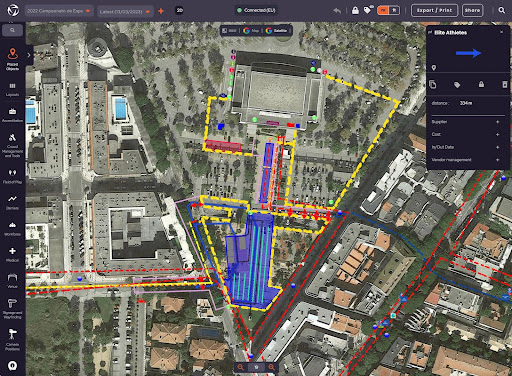Switch measurement units to meters
Viewport: 512px width, 376px height.
(383, 10)
